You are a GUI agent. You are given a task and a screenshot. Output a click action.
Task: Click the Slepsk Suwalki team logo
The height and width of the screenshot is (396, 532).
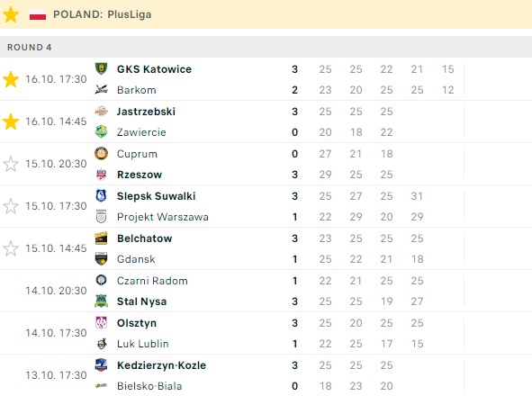[101, 196]
